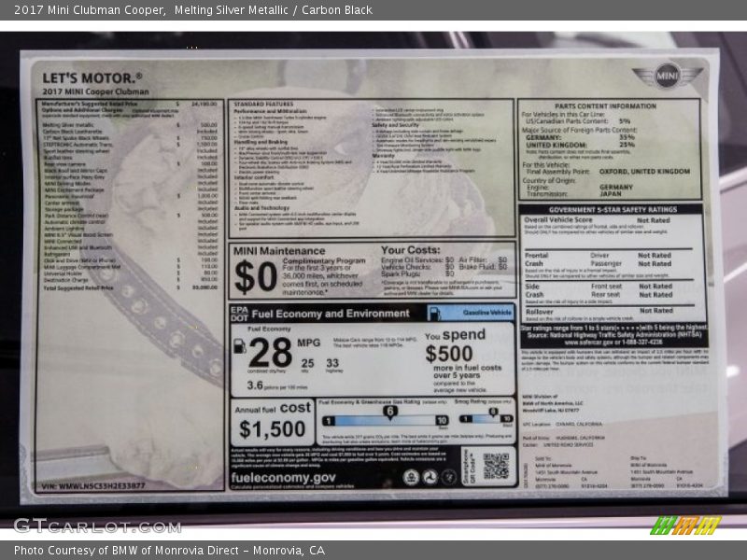Screen dimensions: 747x560
Task: Click the fuel pump icon beside 28 MPG
Action: click(x=239, y=346)
